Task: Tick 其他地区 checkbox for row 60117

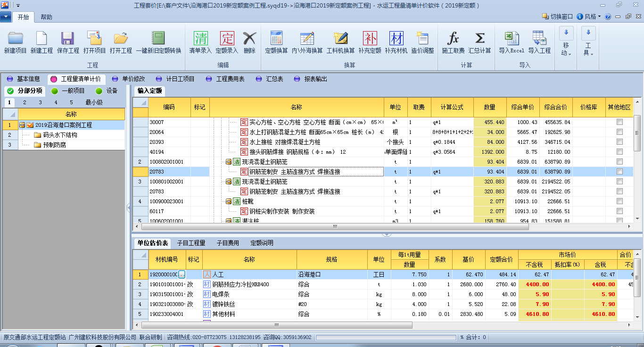Action: [619, 211]
